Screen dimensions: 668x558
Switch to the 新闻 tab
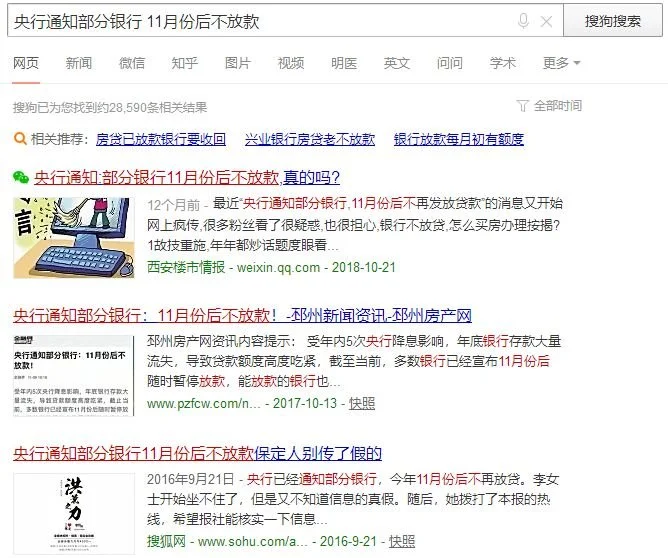coord(79,63)
